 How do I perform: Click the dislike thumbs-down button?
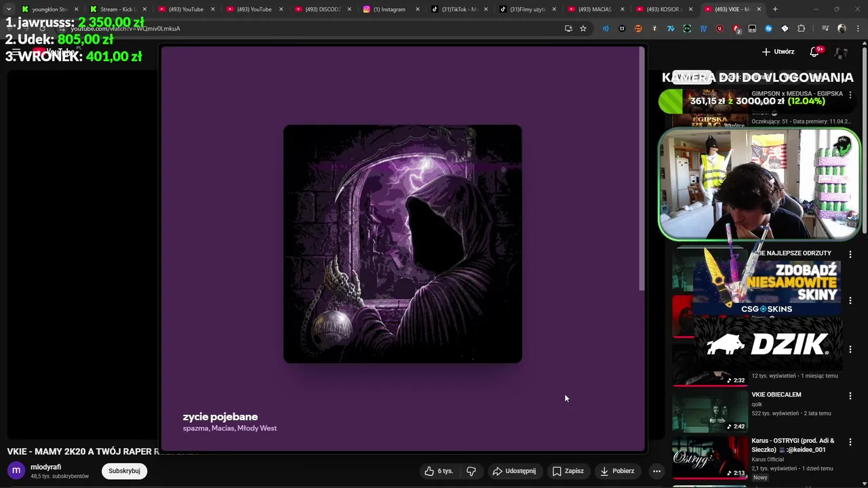(471, 471)
